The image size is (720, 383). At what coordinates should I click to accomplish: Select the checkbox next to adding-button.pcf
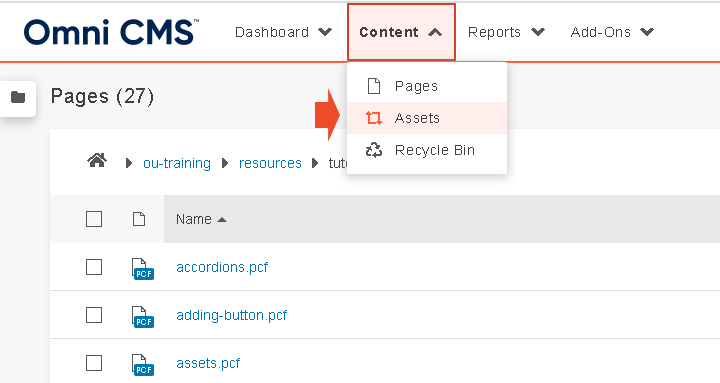coord(94,315)
